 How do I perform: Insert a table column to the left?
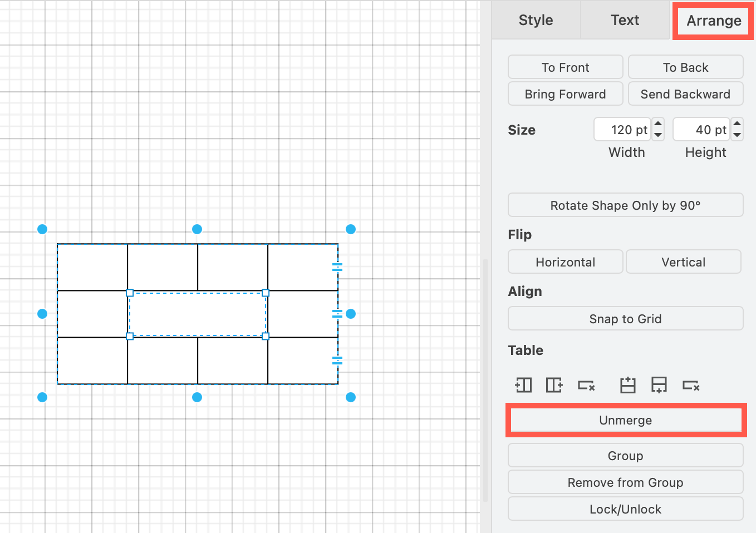523,384
